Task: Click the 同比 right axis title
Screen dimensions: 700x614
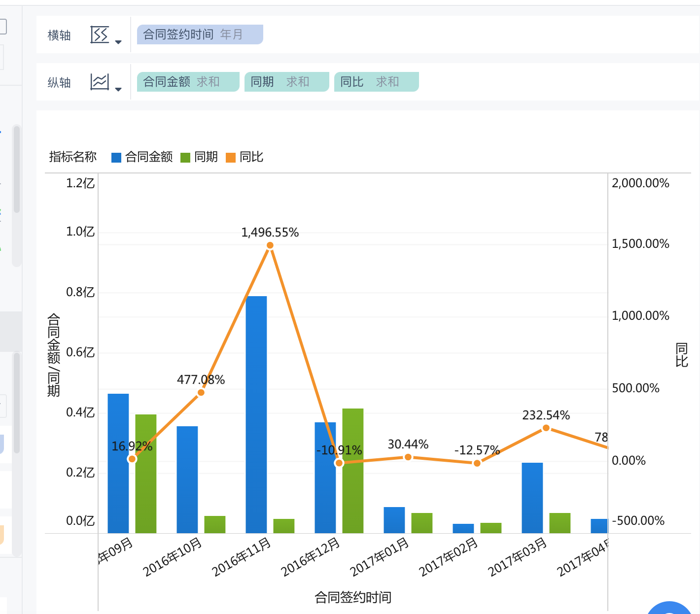Action: click(x=682, y=355)
